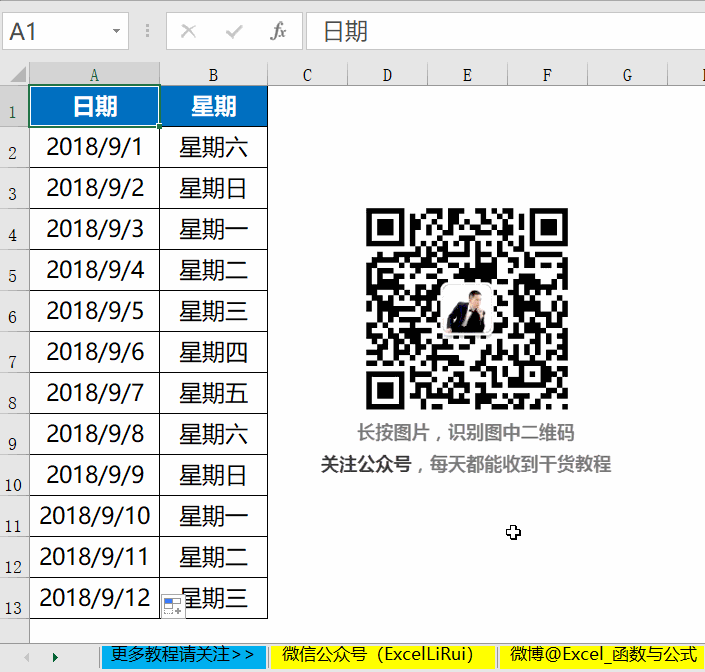Select column D header
Viewport: 705px width, 672px height.
(388, 74)
